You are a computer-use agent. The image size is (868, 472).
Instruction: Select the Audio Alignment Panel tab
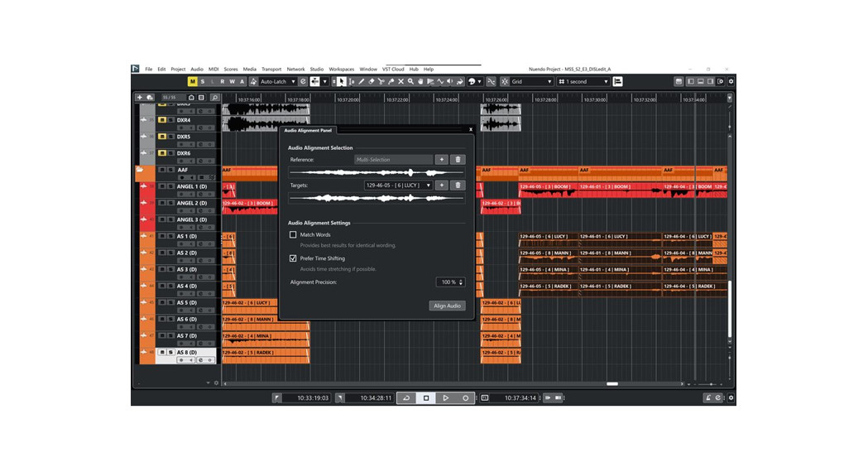308,130
